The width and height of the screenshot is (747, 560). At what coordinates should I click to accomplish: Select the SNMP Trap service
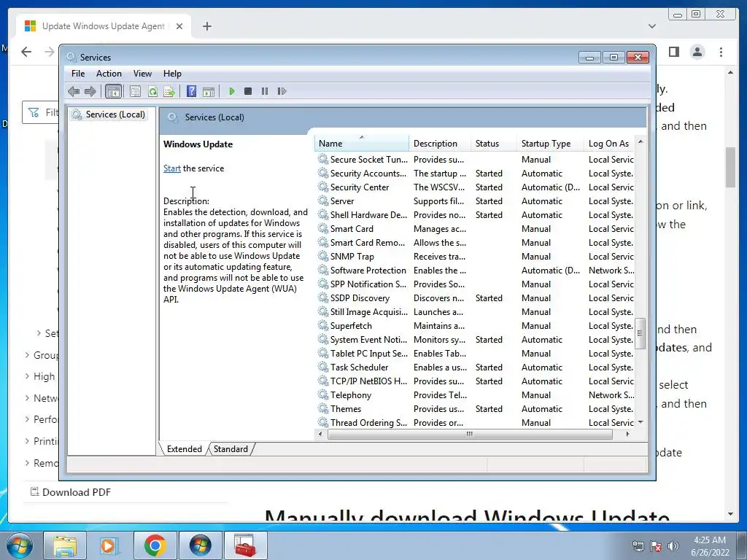pyautogui.click(x=475, y=256)
